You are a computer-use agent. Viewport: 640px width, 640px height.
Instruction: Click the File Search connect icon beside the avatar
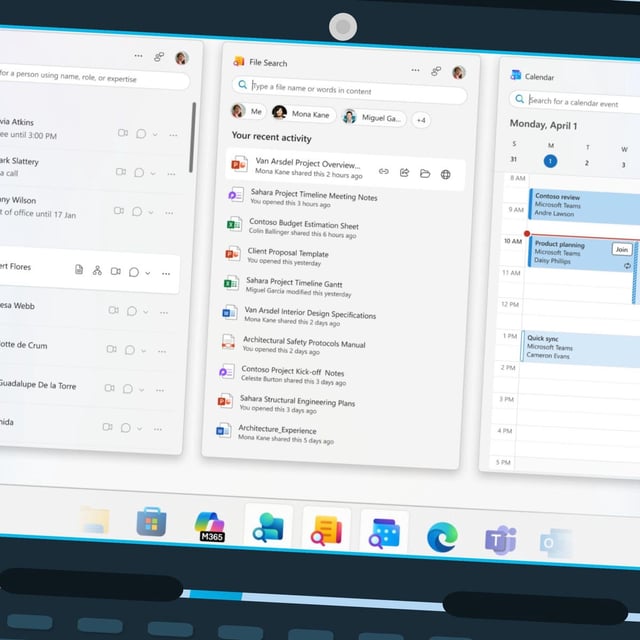tap(436, 71)
